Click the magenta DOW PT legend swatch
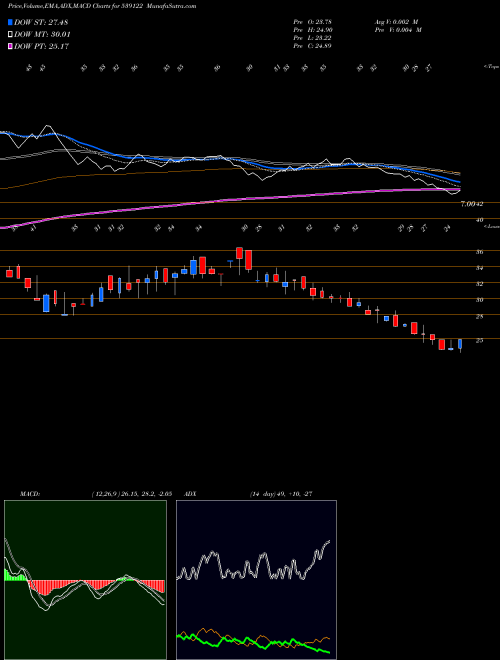500x660 pixels. pos(10,46)
